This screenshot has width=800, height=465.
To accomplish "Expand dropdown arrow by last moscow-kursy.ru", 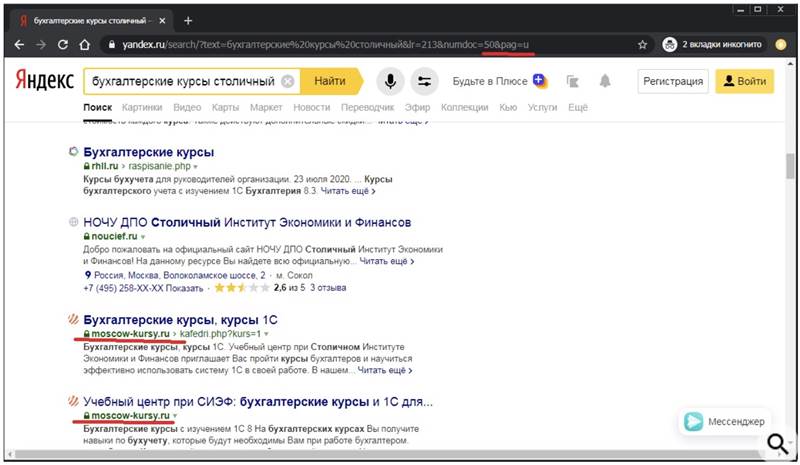I will tap(175, 416).
